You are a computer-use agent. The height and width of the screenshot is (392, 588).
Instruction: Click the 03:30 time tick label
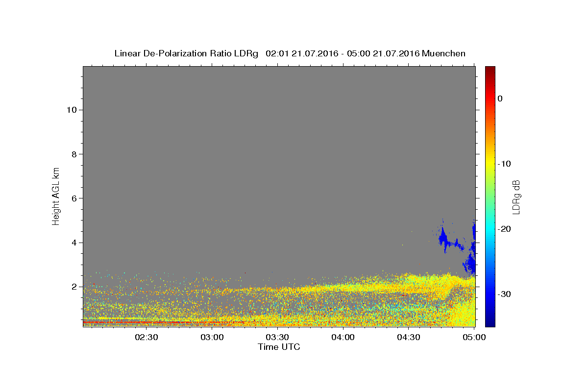277,337
